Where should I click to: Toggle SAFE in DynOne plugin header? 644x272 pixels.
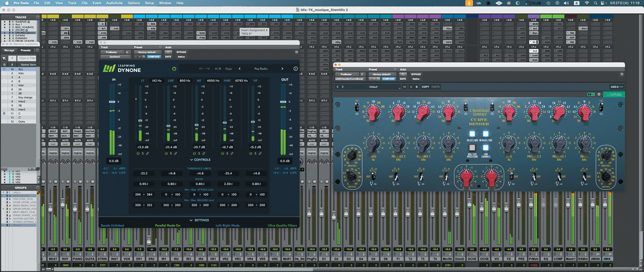168,57
